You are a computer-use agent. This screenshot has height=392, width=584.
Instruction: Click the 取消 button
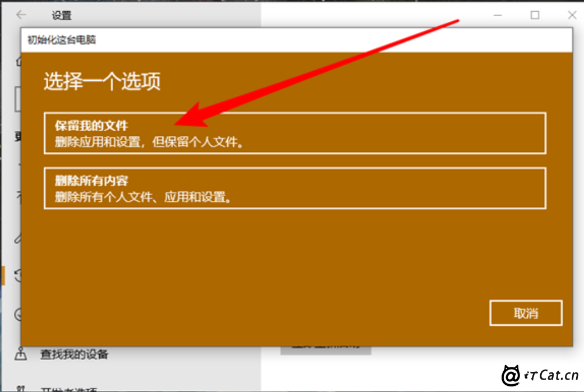coord(526,313)
